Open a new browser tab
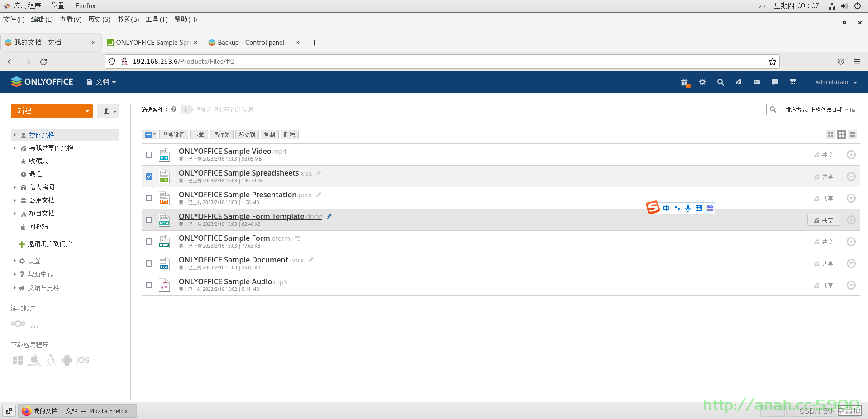Image resolution: width=868 pixels, height=419 pixels. pos(314,43)
